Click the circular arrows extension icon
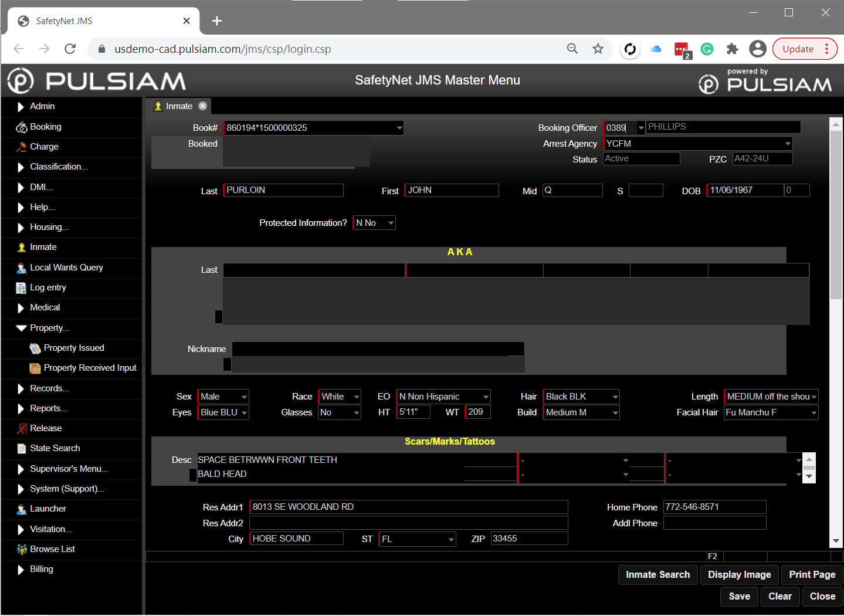 630,49
